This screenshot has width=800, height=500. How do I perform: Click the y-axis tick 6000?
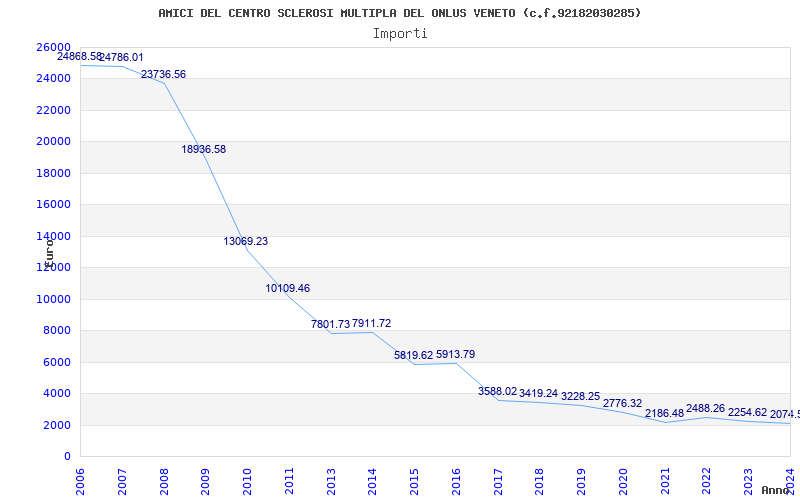[x=57, y=362]
